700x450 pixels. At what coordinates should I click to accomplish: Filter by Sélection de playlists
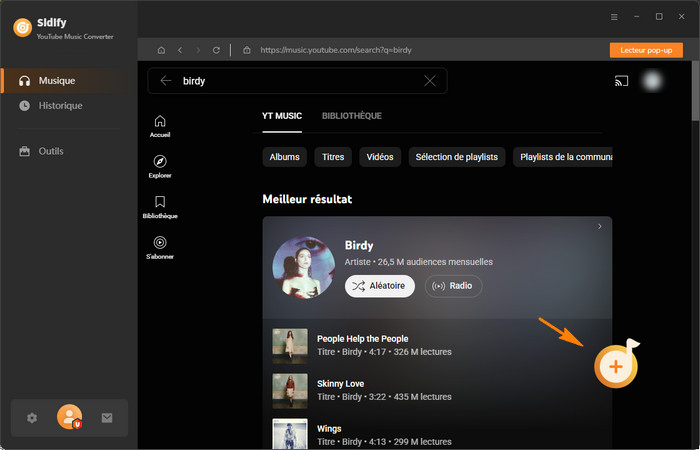[455, 157]
